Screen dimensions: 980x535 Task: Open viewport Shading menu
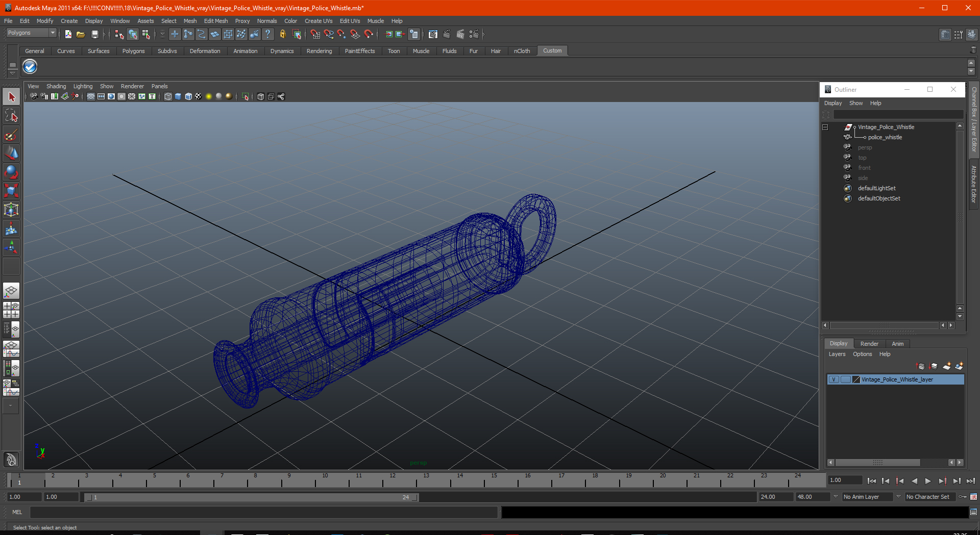pyautogui.click(x=56, y=86)
